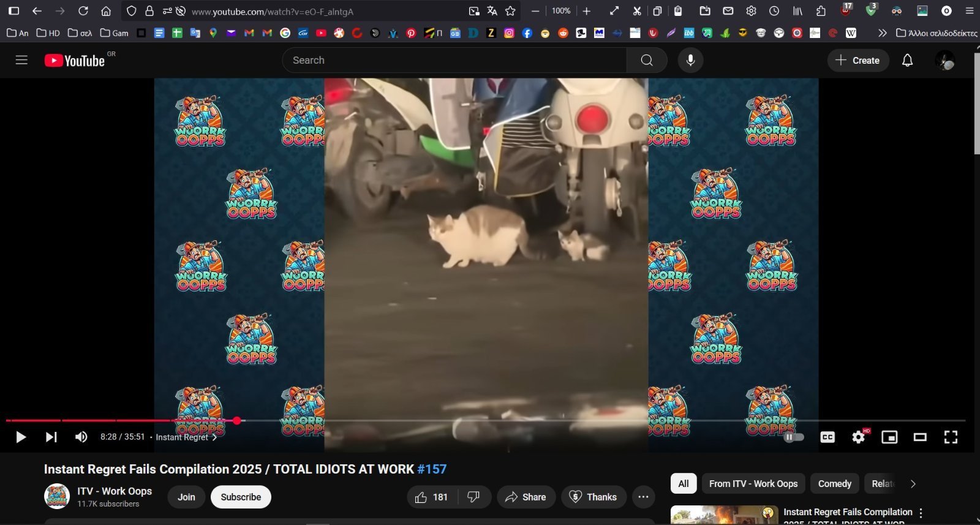The image size is (980, 525).
Task: Open YouTube notifications bell
Action: coord(907,60)
